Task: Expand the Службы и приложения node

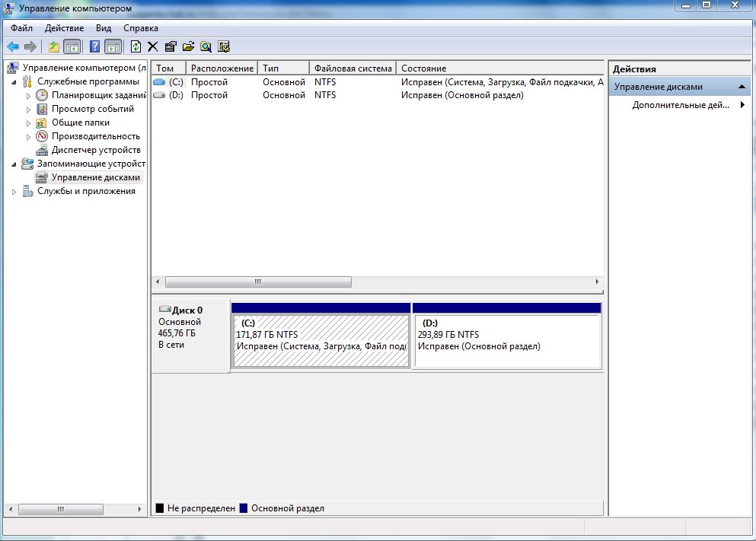Action: pyautogui.click(x=14, y=192)
